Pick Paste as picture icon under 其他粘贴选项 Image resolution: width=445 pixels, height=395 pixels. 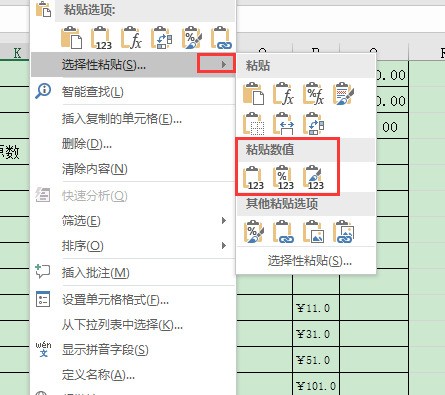click(313, 232)
